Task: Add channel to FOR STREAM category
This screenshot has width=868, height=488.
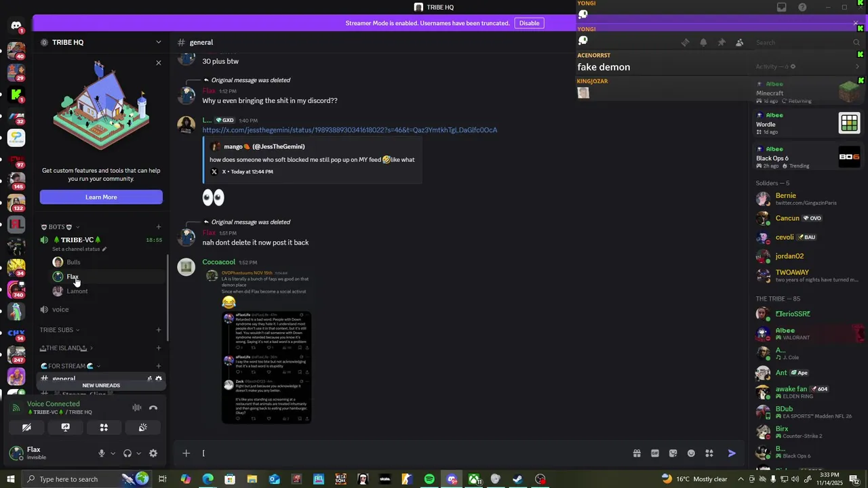Action: point(159,366)
